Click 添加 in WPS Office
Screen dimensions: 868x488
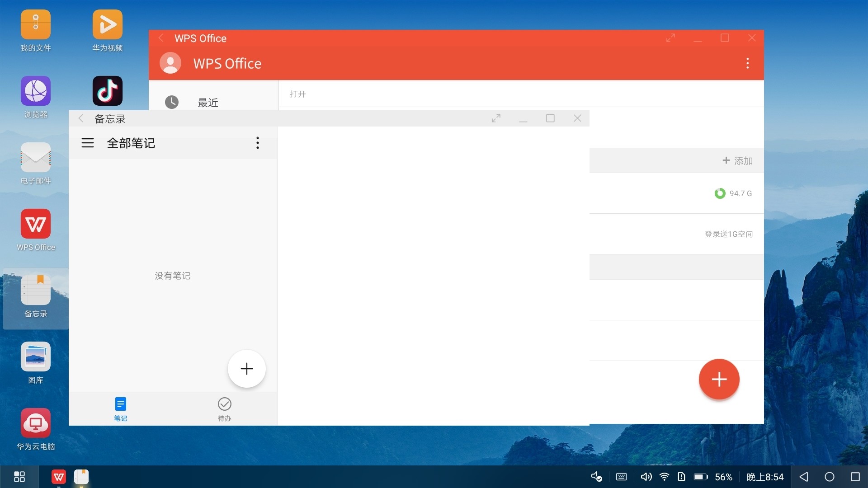click(737, 160)
